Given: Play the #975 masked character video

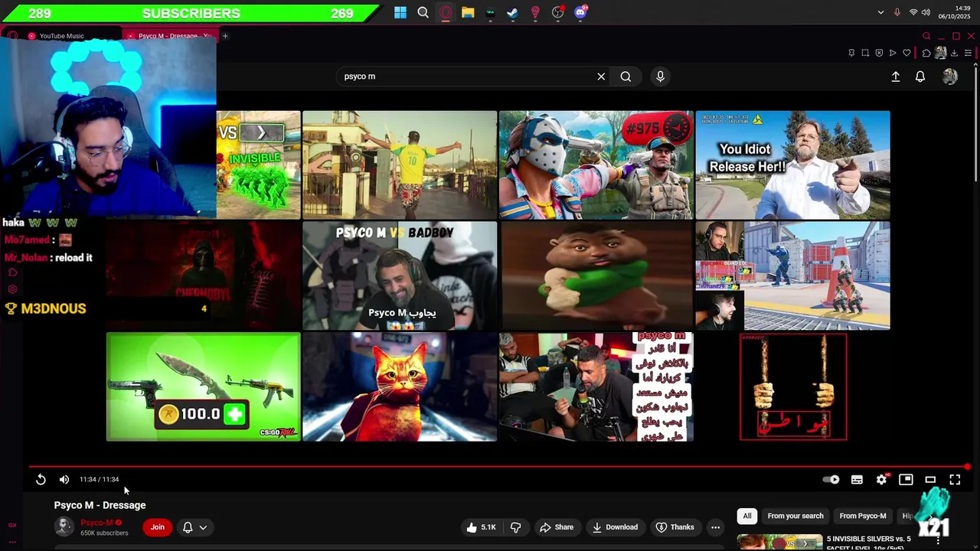Looking at the screenshot, I should [596, 165].
